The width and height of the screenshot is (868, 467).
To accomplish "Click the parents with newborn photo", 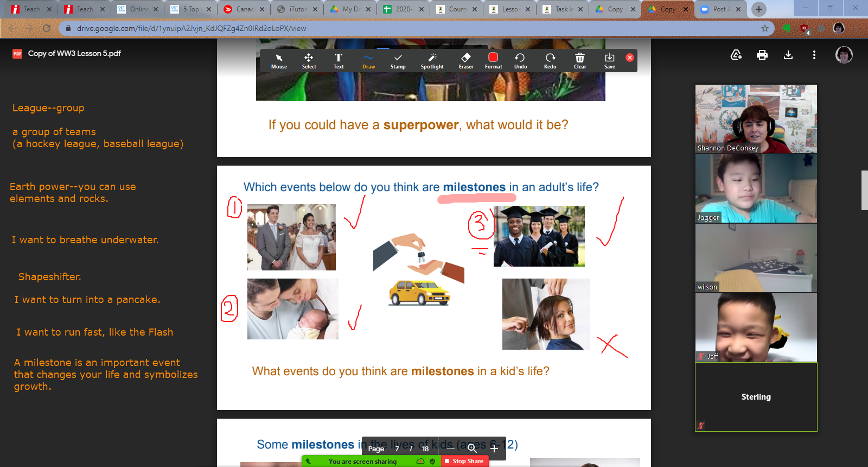I will pos(293,309).
